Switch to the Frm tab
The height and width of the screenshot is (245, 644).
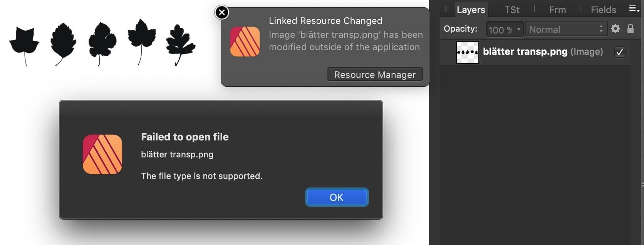click(x=557, y=10)
